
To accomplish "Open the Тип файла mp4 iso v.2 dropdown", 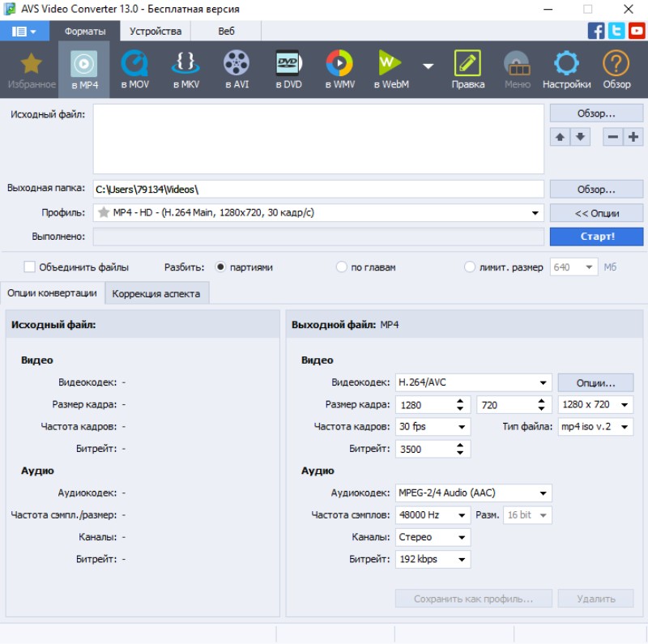I will 595,427.
